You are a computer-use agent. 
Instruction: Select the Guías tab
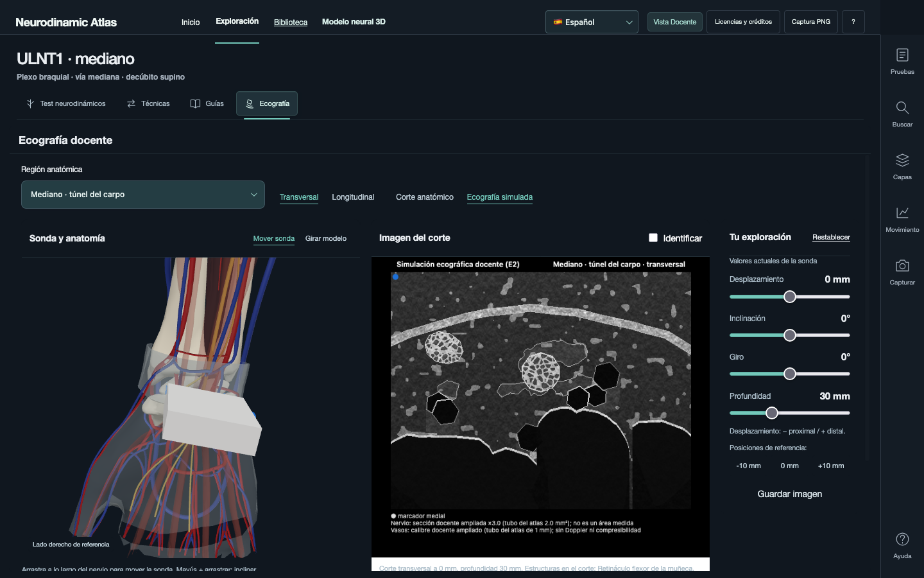[207, 103]
